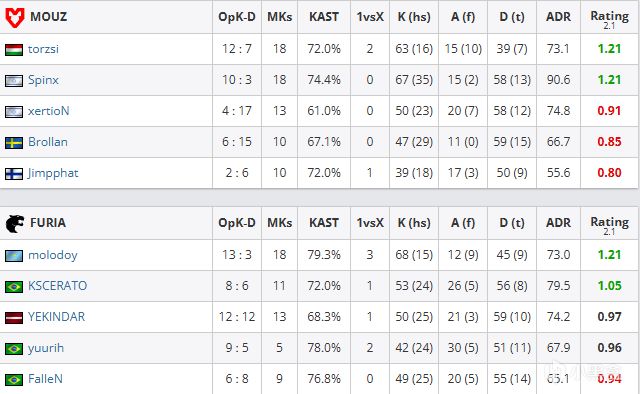The image size is (640, 394).
Task: Sort MOUZ table by ADR column
Action: pyautogui.click(x=558, y=17)
